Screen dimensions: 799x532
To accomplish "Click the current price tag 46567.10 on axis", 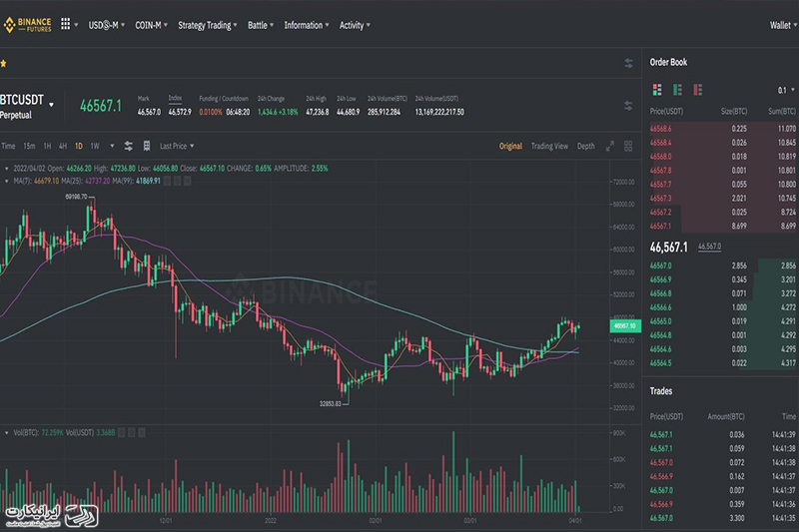I will (625, 325).
